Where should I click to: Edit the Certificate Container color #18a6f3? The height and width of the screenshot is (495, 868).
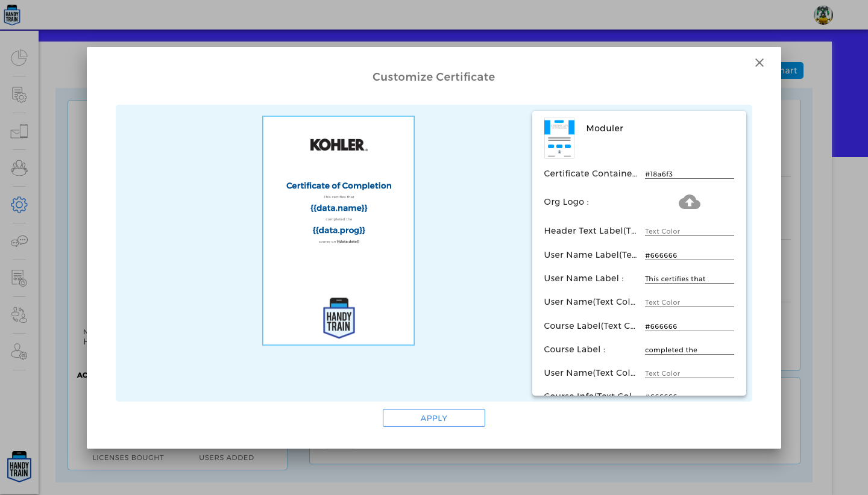point(689,173)
